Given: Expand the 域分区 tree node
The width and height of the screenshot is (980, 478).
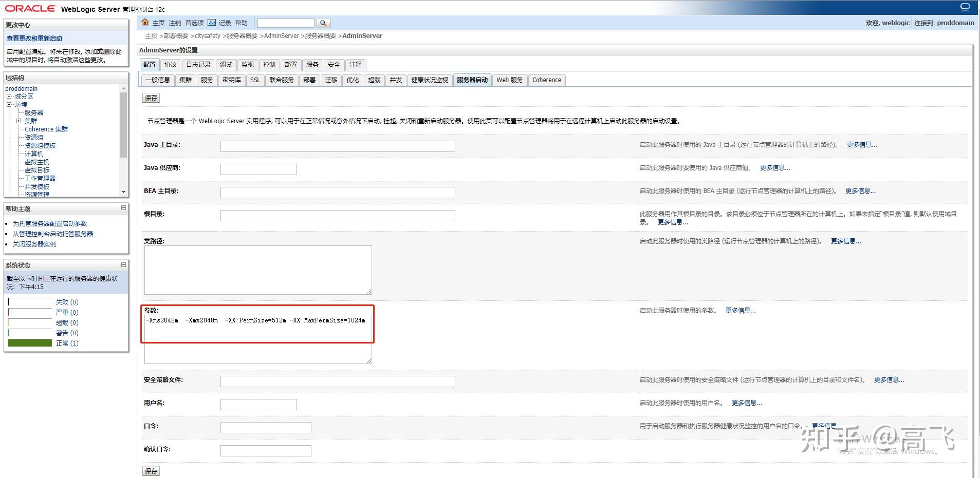Looking at the screenshot, I should [x=9, y=96].
